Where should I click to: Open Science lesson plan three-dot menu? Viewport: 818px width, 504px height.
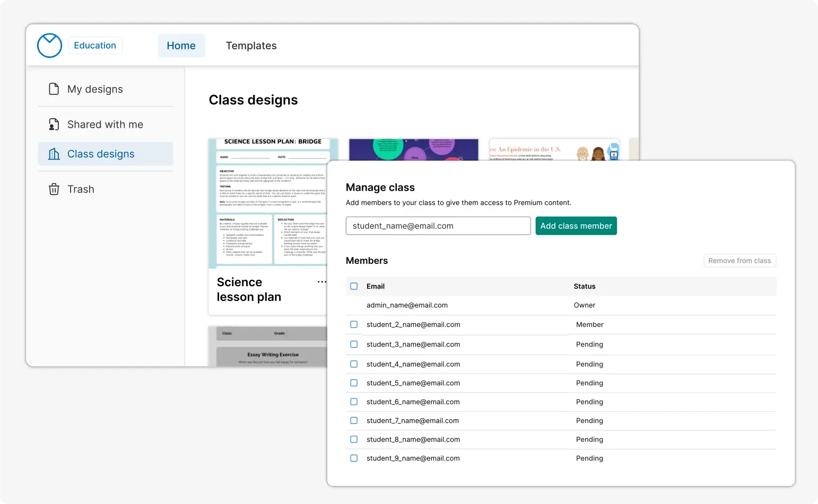(321, 282)
